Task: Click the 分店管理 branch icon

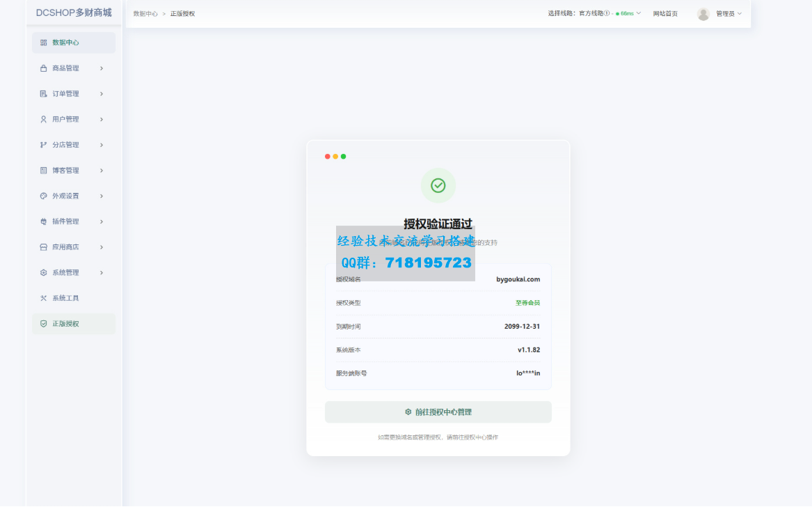Action: [44, 145]
